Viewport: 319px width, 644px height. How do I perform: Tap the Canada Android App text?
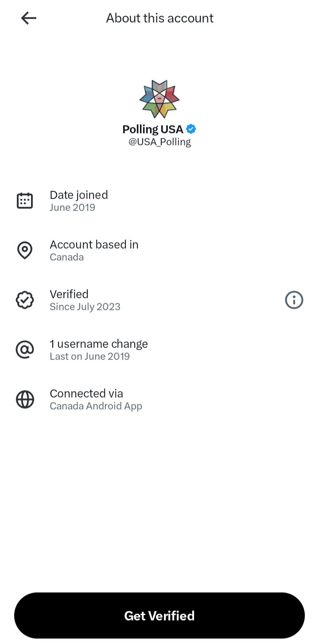[96, 406]
